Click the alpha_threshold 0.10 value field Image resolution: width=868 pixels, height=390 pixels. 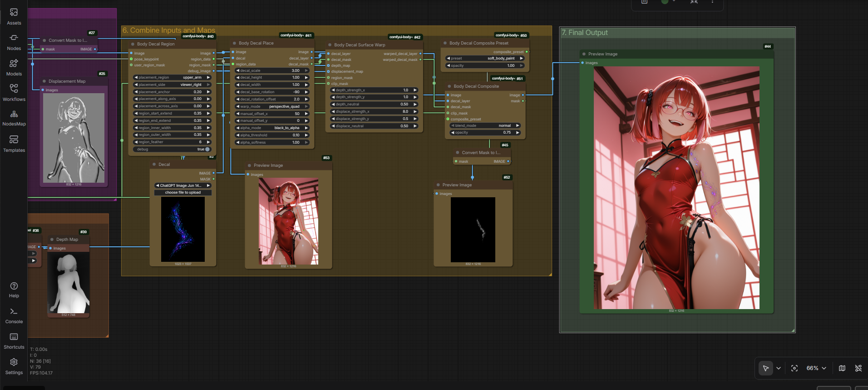[x=272, y=135]
